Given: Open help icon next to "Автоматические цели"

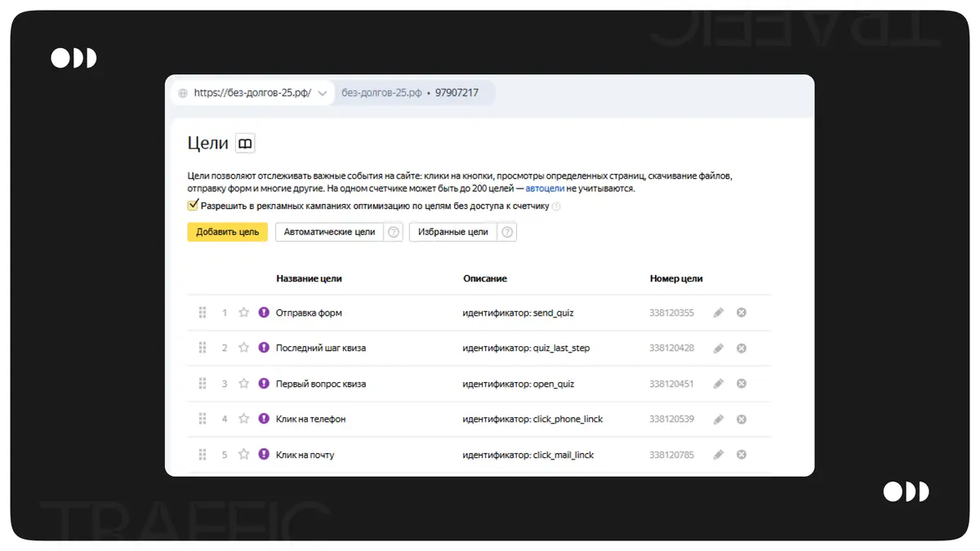Looking at the screenshot, I should click(394, 232).
